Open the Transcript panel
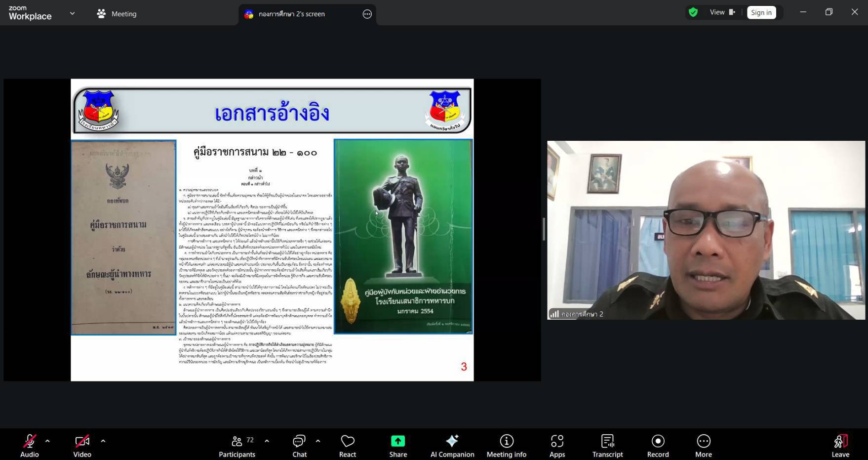Image resolution: width=868 pixels, height=460 pixels. coord(607,445)
